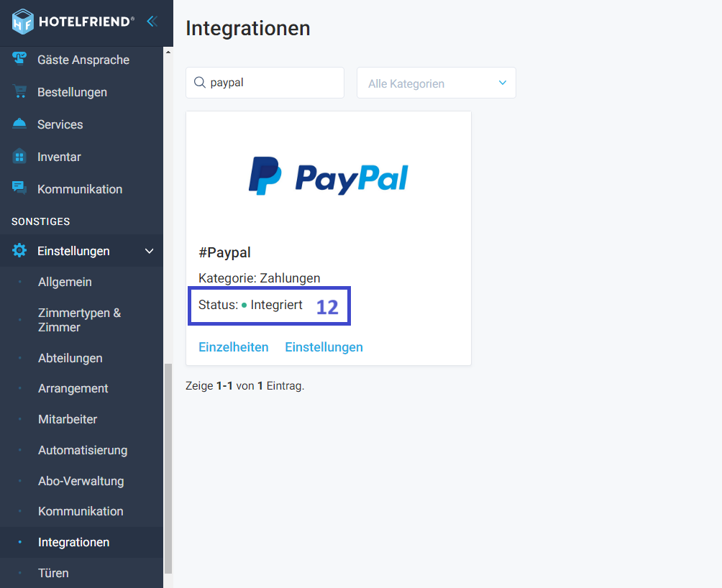Click Status: Integriert text
The height and width of the screenshot is (588, 722).
coord(250,305)
